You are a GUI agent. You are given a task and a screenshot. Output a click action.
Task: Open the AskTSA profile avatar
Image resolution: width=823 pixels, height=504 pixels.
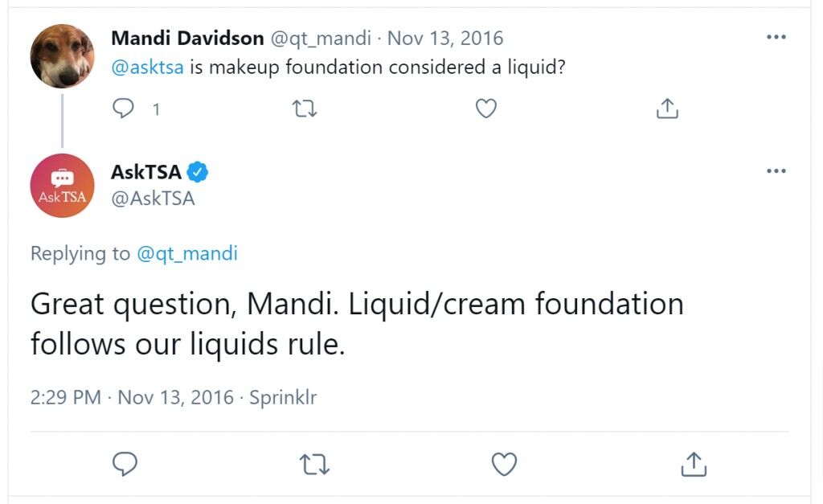click(62, 186)
